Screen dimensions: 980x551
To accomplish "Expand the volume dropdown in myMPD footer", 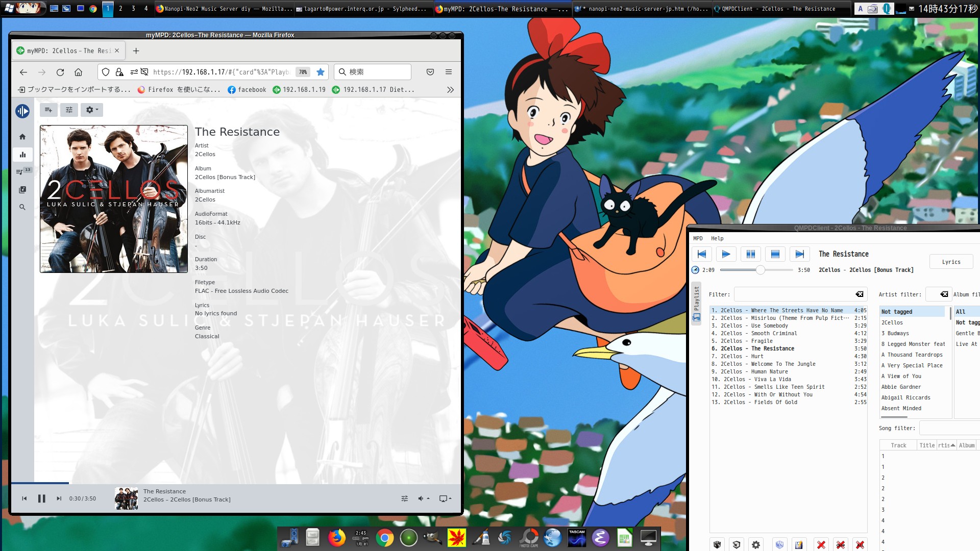I will point(424,498).
